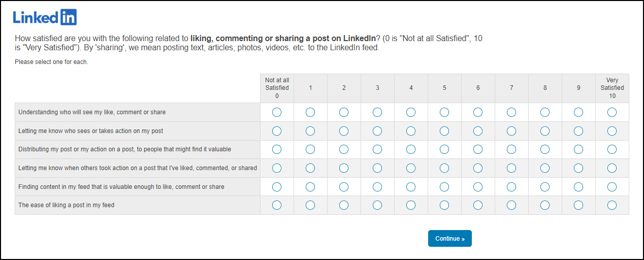Select 3 for 'Letting me know who sees'

[x=377, y=131]
